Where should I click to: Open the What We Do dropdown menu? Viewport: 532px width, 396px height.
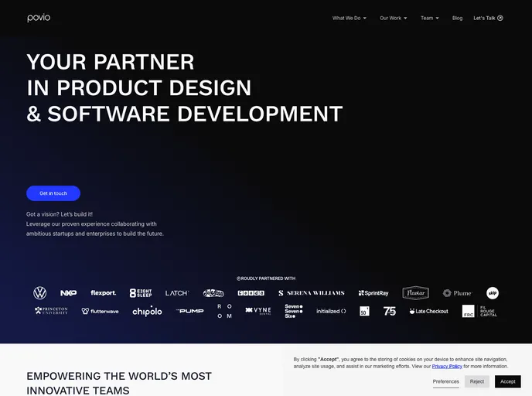point(350,18)
